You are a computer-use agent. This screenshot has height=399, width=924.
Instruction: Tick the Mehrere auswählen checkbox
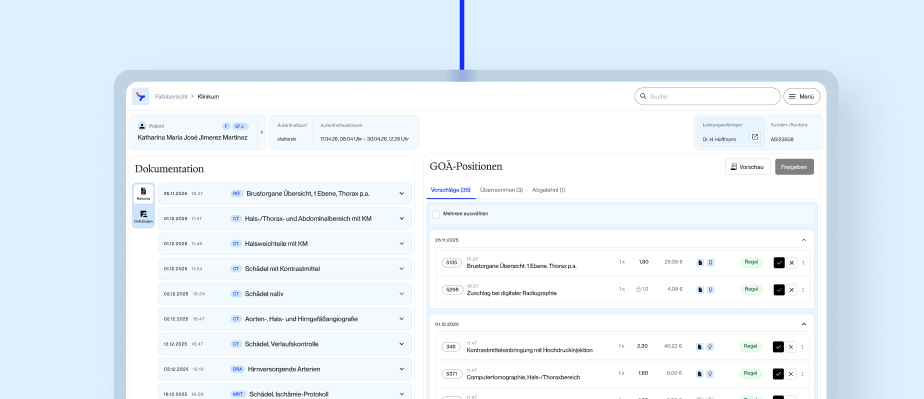(x=436, y=214)
